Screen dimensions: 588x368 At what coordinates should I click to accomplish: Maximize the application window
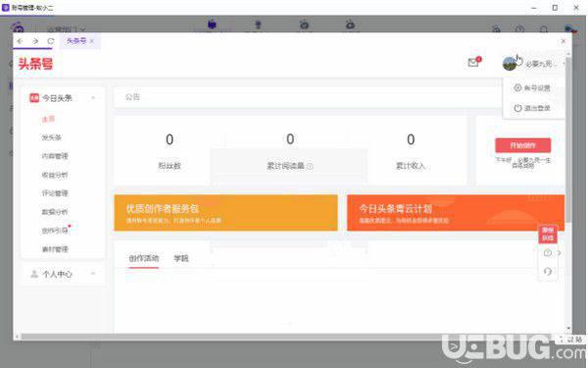point(555,8)
